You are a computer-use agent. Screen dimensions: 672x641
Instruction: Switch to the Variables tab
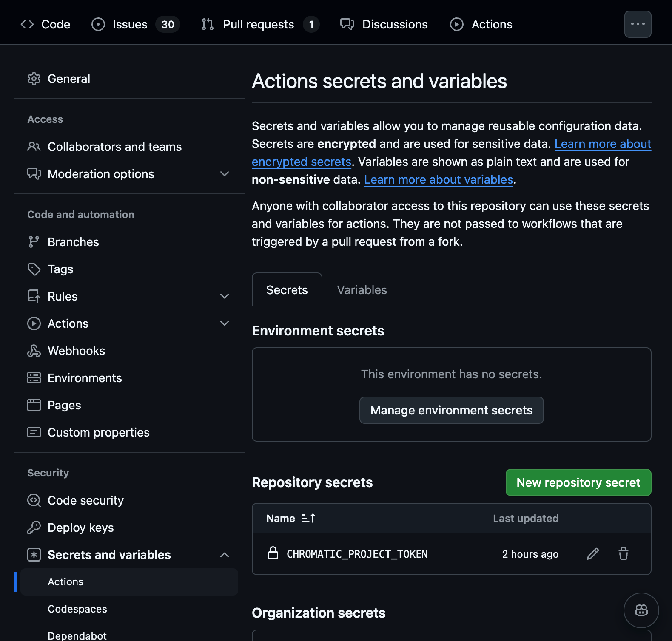[x=362, y=290]
